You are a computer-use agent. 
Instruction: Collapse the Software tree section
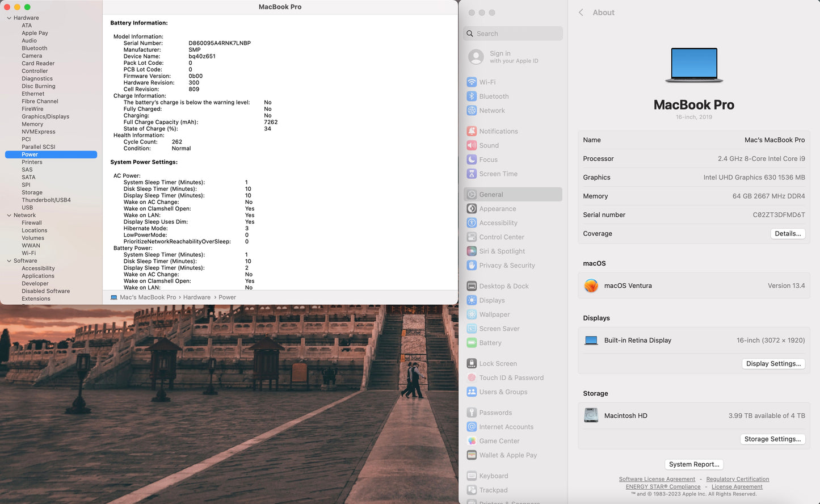click(9, 261)
